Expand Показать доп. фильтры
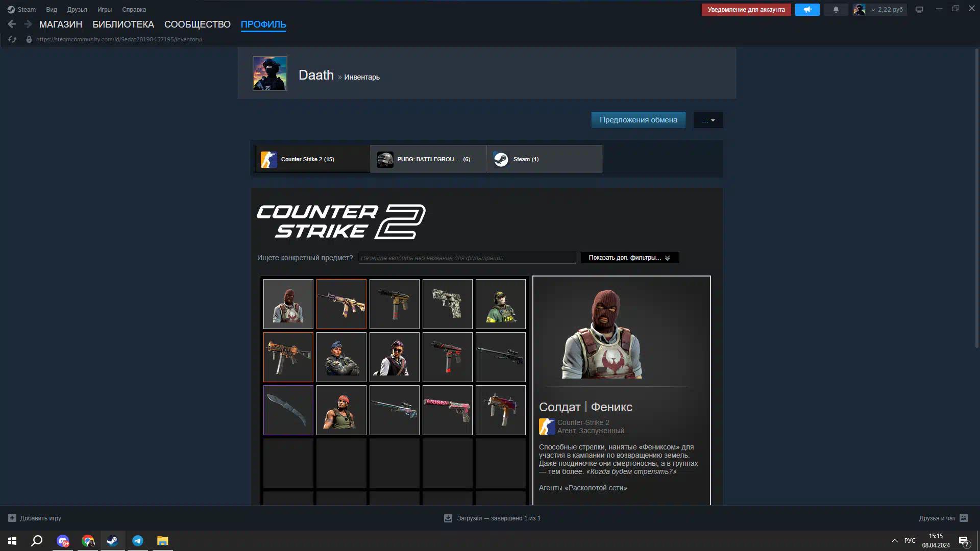This screenshot has height=551, width=980. 630,258
